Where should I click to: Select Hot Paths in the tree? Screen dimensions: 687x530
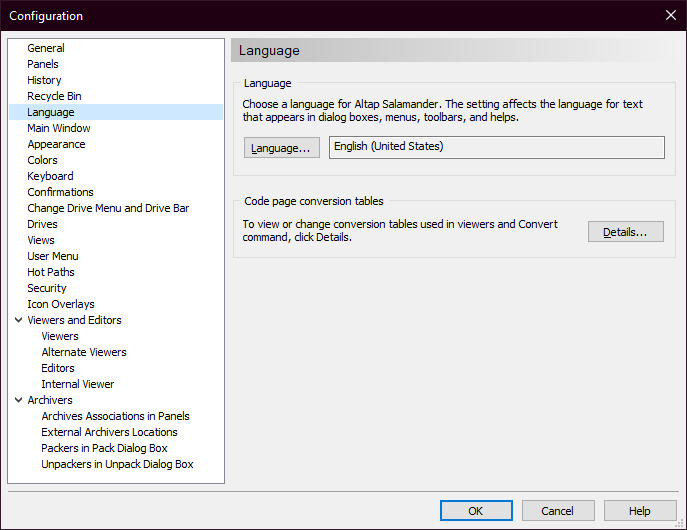click(x=51, y=272)
